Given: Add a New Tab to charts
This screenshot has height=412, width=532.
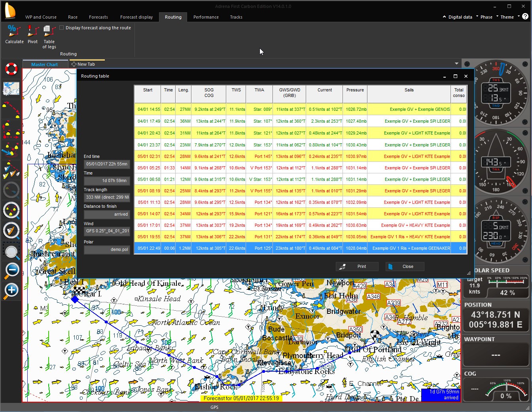Looking at the screenshot, I should pos(83,64).
